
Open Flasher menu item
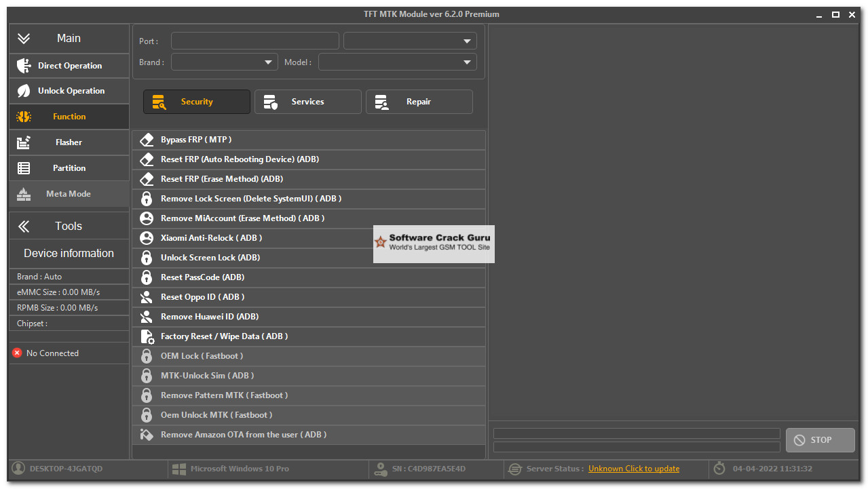tap(69, 142)
